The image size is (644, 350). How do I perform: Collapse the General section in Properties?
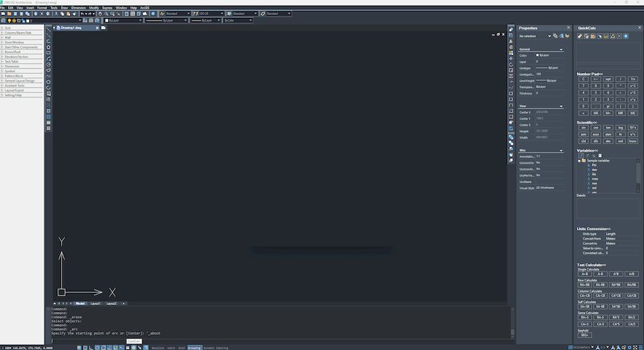[561, 49]
